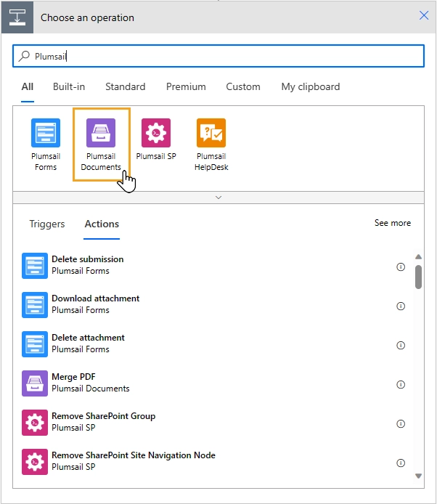Select the Plumsail Forms connector
The image size is (437, 504).
(46, 145)
